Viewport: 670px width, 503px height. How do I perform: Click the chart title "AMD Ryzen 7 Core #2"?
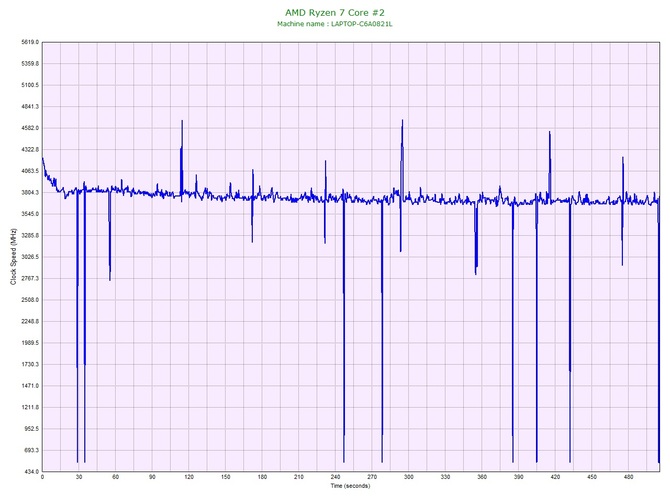pos(335,12)
